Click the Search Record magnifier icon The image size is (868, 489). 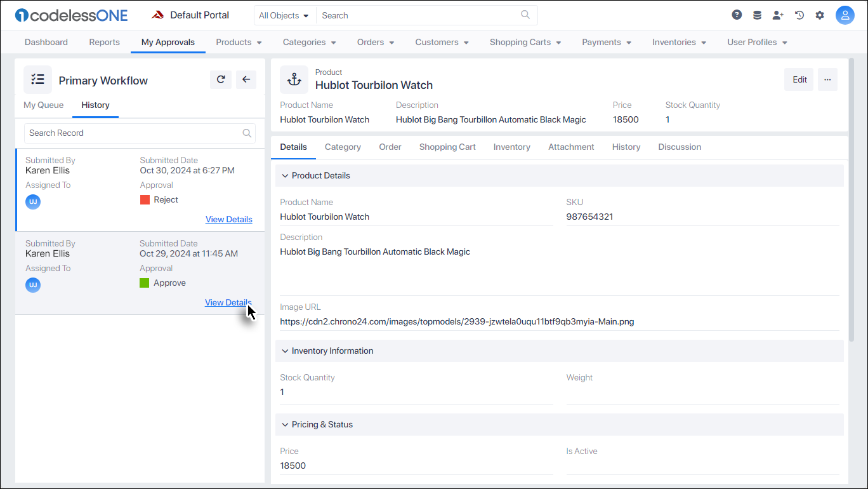pos(247,133)
